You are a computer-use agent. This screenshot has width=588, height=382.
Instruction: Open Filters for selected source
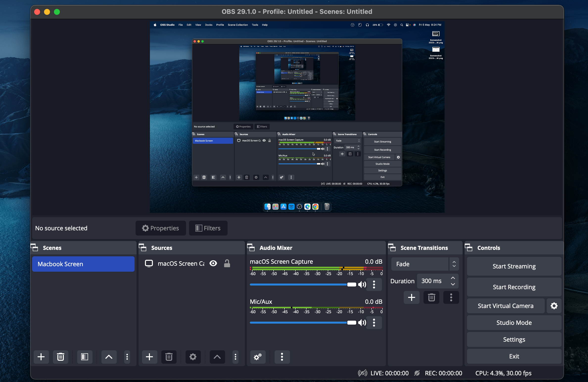pos(208,228)
